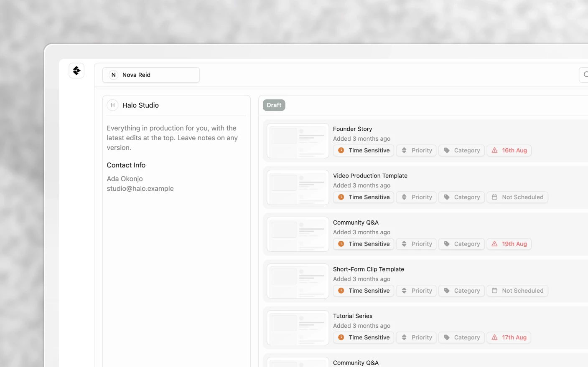This screenshot has width=588, height=367.
Task: Click the 19th Aug due date badge
Action: point(509,244)
